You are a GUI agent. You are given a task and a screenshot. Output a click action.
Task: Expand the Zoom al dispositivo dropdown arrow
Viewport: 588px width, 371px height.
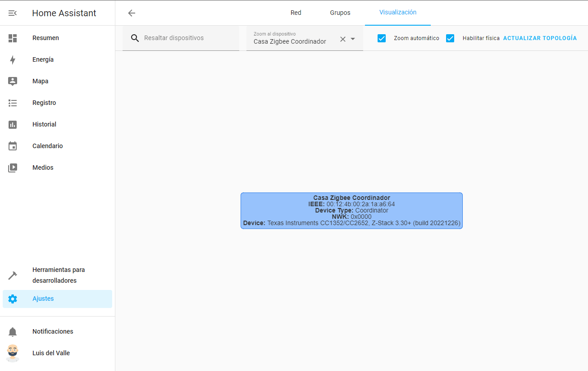click(x=353, y=39)
